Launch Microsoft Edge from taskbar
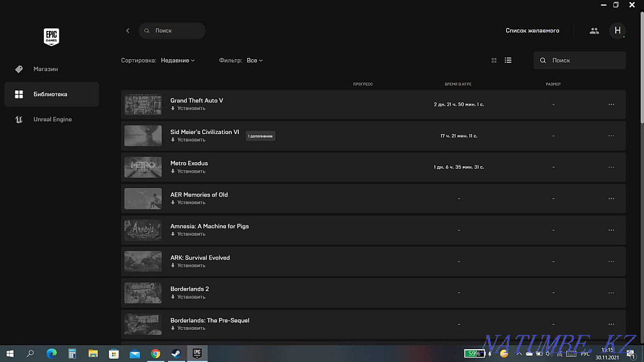644x362 pixels. pos(52,354)
